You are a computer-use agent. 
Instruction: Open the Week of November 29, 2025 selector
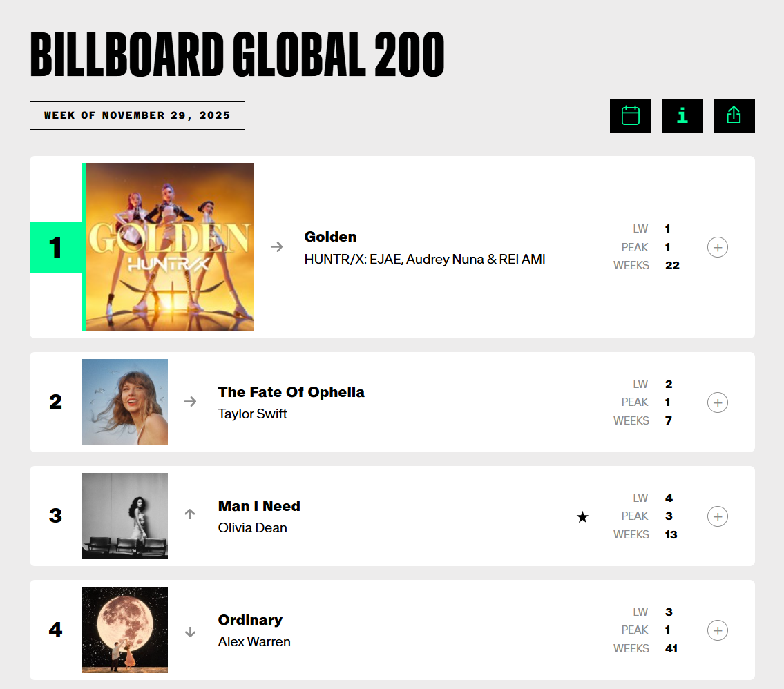tap(137, 115)
